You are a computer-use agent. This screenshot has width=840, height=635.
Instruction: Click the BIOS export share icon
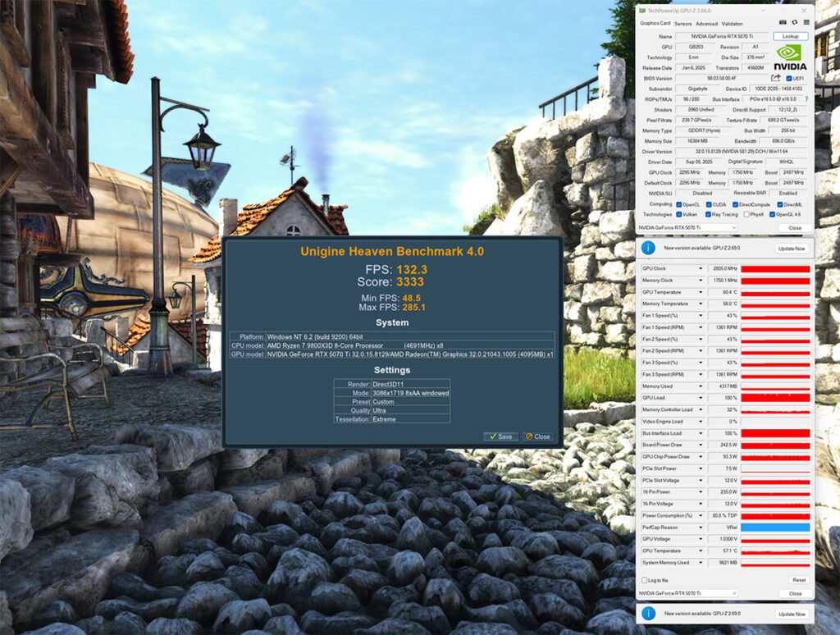click(774, 78)
